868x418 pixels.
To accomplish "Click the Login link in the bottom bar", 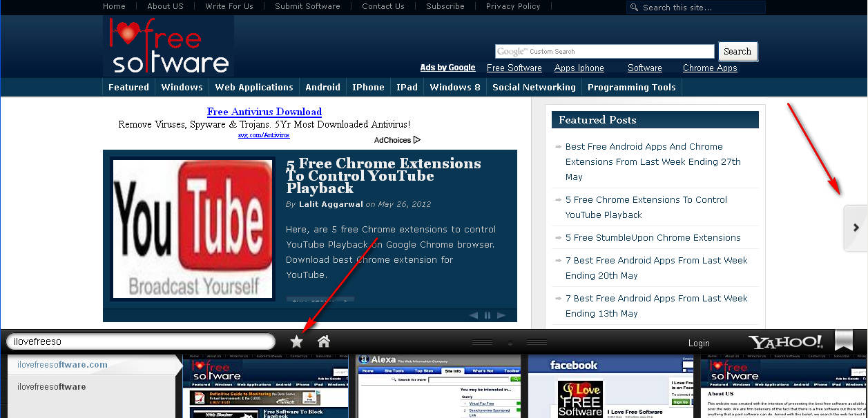I will pos(699,343).
